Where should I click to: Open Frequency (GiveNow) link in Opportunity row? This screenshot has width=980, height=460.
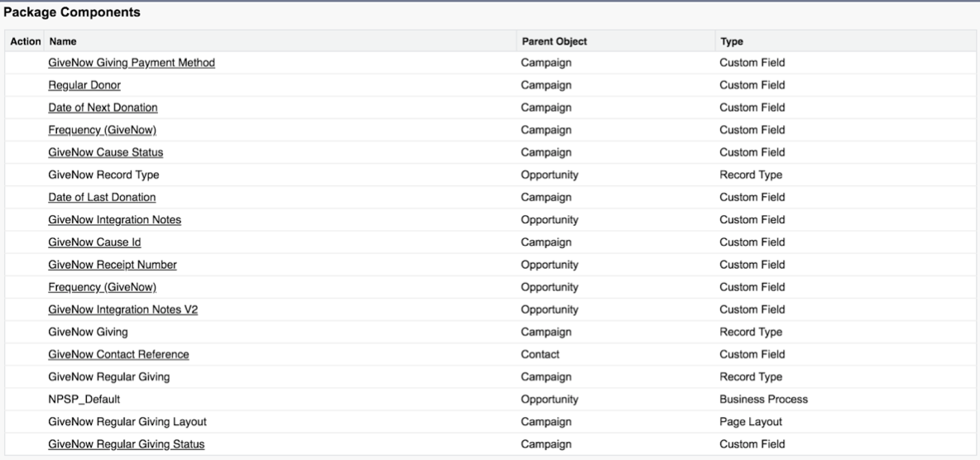(102, 288)
